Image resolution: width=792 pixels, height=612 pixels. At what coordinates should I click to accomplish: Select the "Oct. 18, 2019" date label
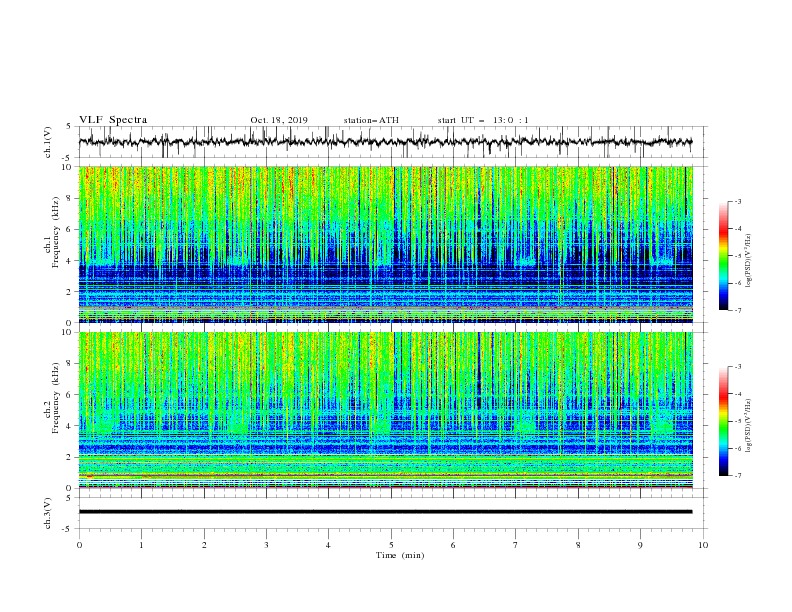coord(279,120)
